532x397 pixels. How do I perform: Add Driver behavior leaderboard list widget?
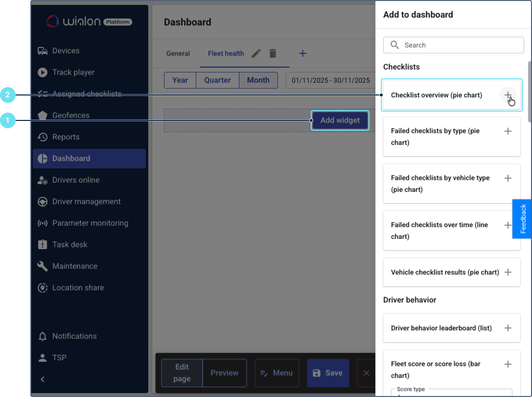tap(508, 328)
